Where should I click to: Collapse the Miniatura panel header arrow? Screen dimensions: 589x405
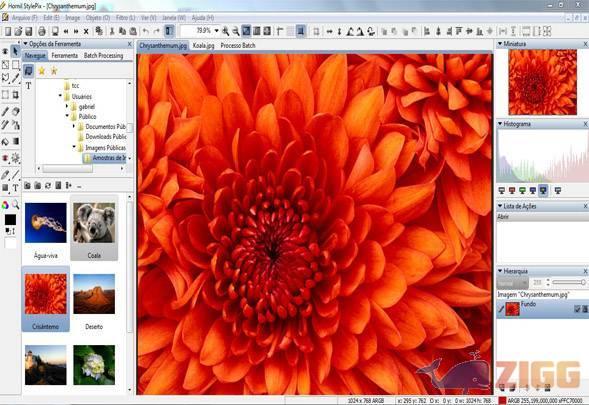[x=500, y=44]
